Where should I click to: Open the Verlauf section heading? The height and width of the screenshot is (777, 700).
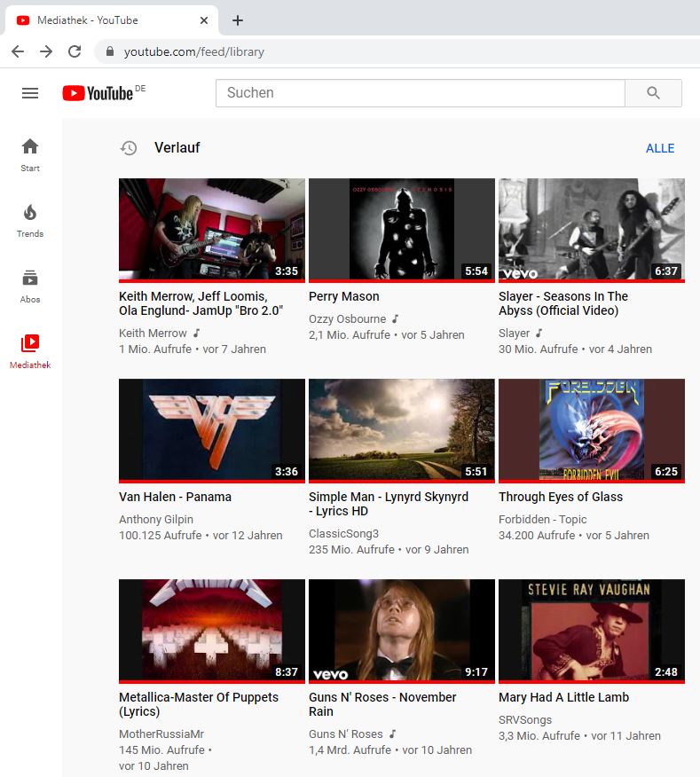tap(177, 147)
